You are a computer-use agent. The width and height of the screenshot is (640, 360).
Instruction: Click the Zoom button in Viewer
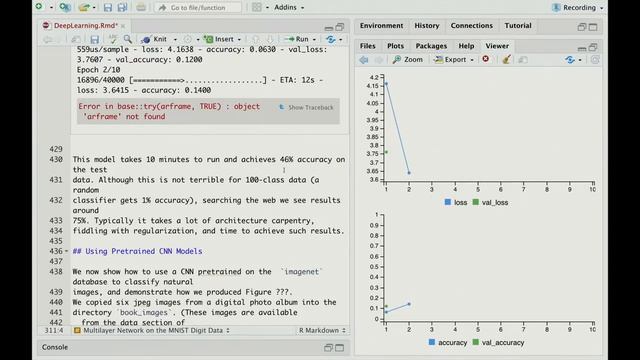(407, 60)
